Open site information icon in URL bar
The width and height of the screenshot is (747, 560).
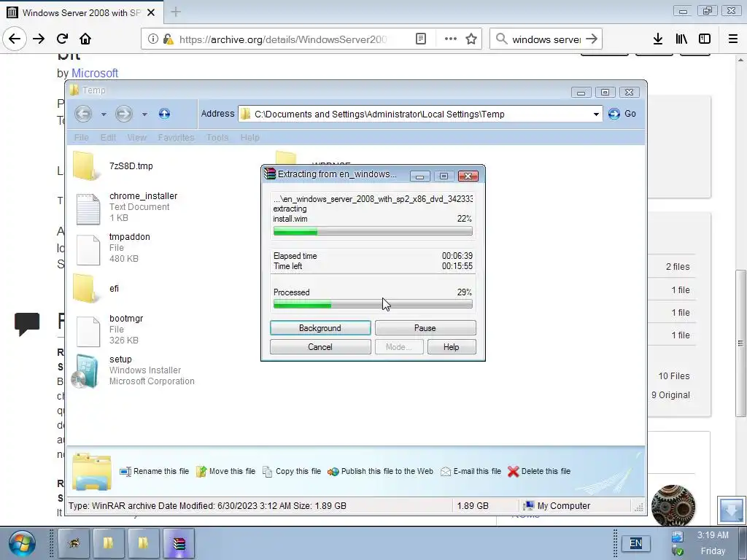153,39
